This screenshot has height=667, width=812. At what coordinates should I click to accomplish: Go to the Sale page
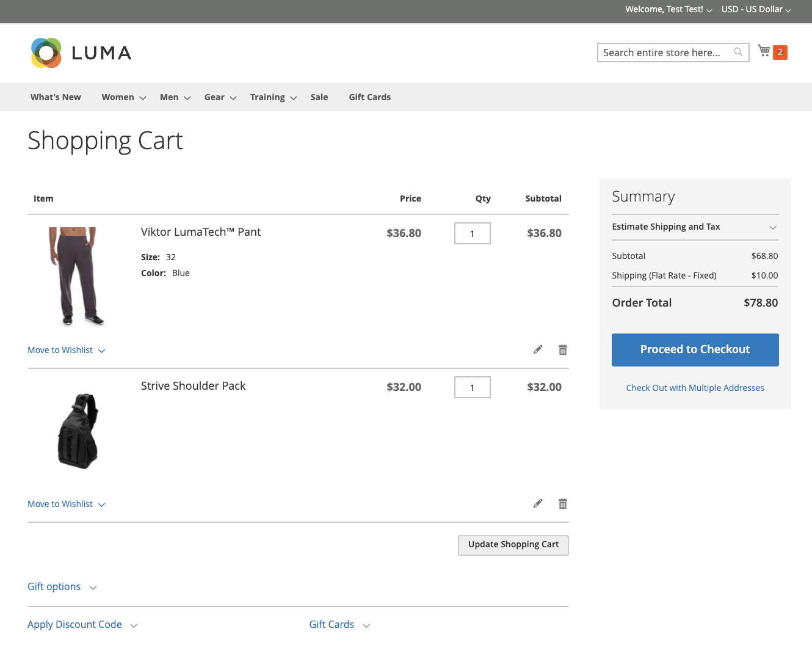click(x=319, y=97)
